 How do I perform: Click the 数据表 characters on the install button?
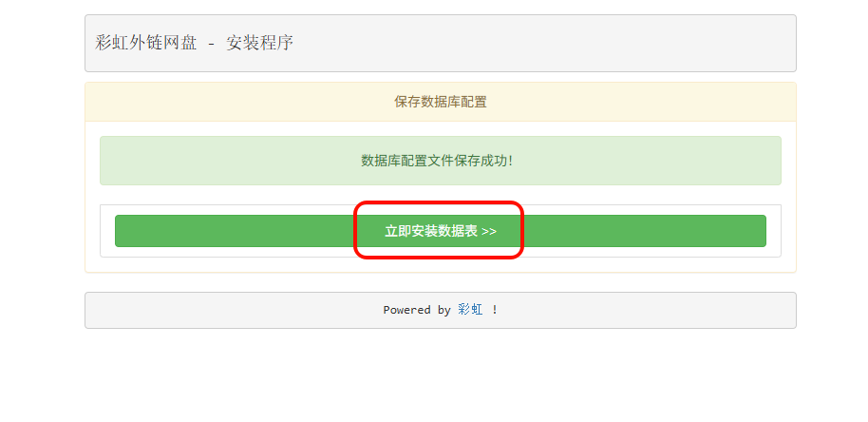pos(458,232)
